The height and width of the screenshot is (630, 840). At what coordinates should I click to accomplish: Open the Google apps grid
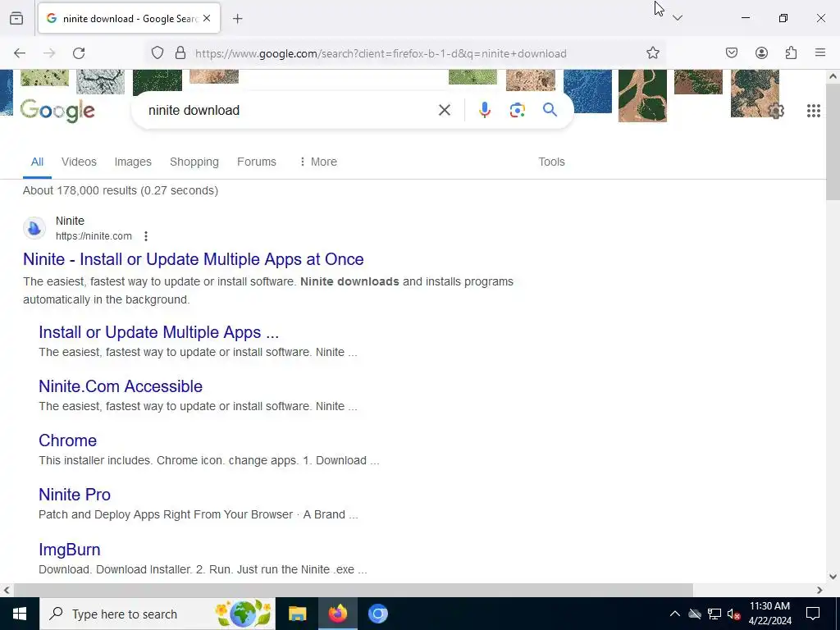click(x=814, y=111)
